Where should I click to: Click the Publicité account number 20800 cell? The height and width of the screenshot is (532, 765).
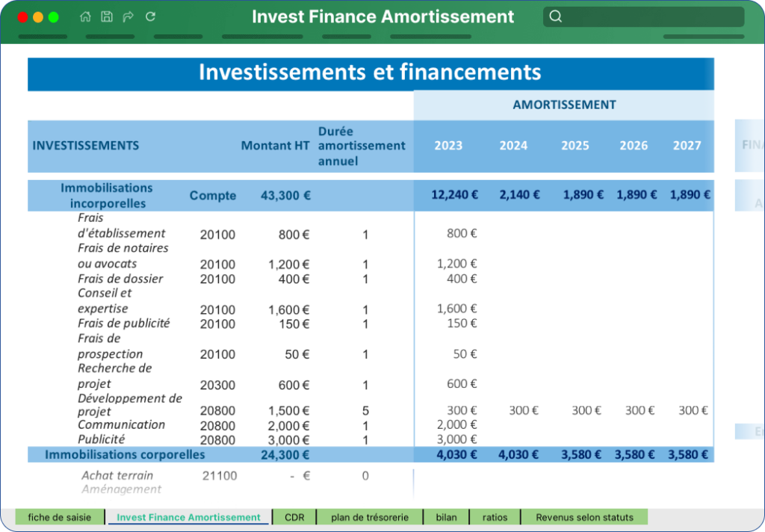click(217, 440)
